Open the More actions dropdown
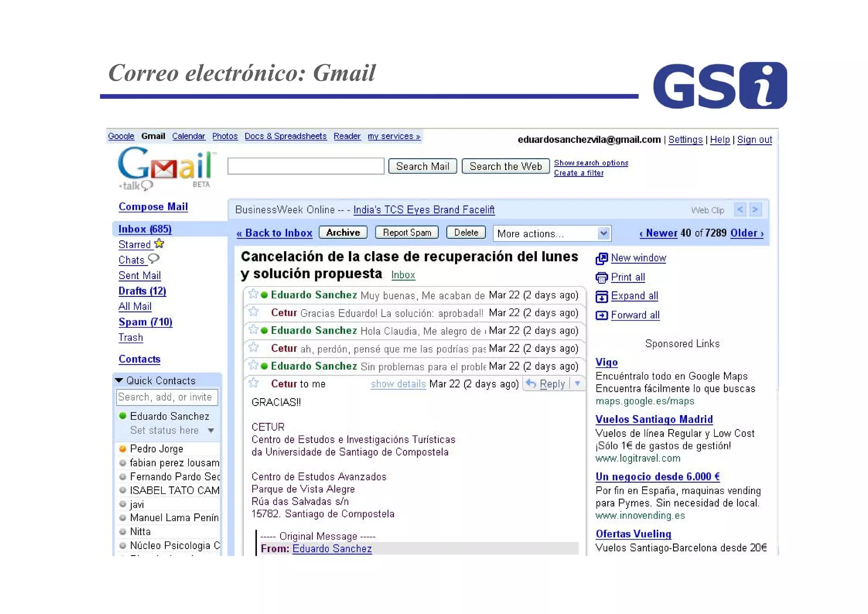Screen dimensions: 868x614 552,233
